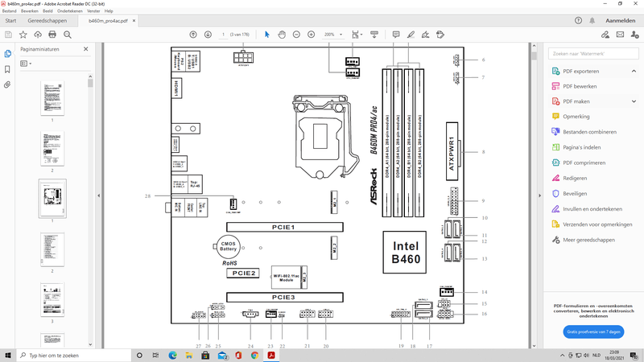Close the b460m_pro4ac.pdf tab

(134, 21)
